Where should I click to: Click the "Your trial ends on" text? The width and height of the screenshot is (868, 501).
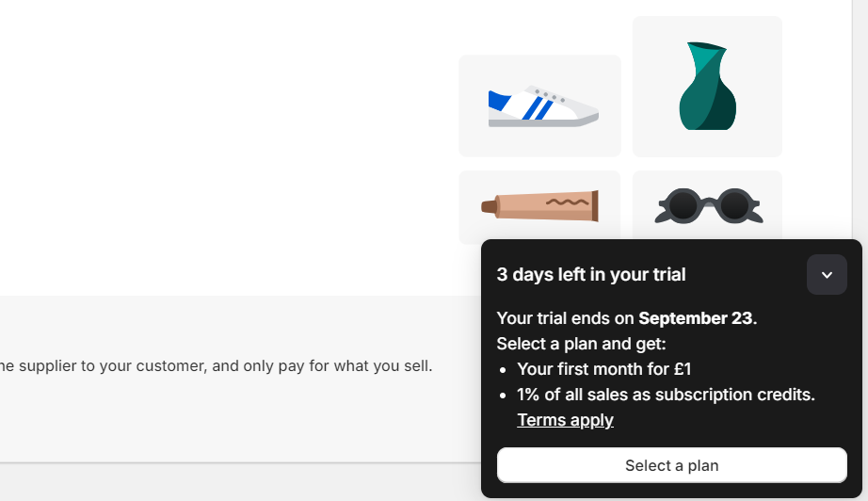click(565, 318)
